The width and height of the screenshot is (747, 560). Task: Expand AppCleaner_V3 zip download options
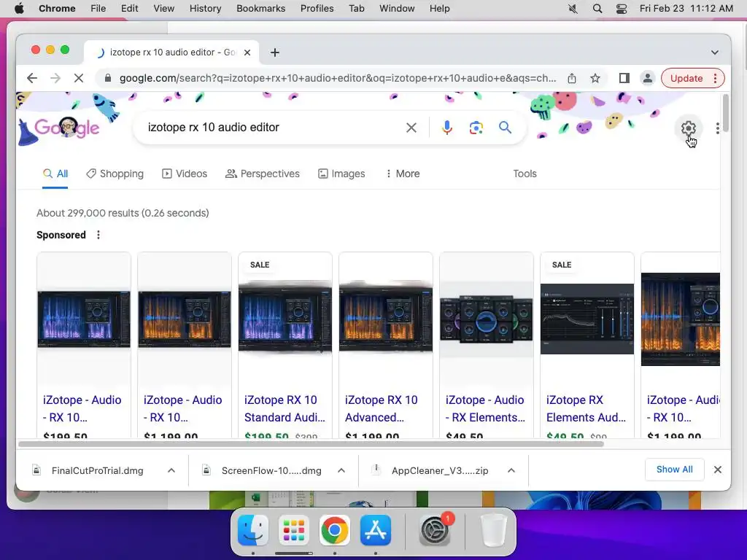511,470
